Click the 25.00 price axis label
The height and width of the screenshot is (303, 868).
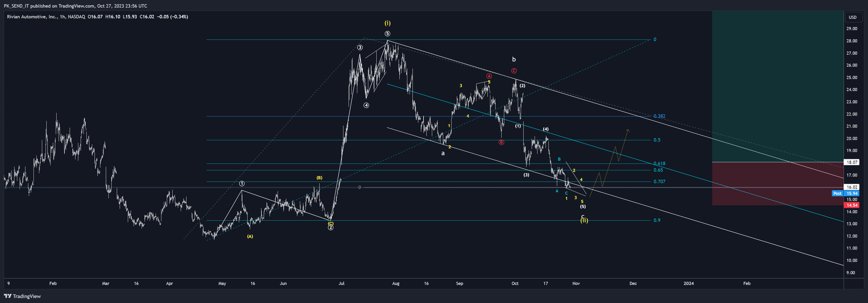pyautogui.click(x=852, y=77)
